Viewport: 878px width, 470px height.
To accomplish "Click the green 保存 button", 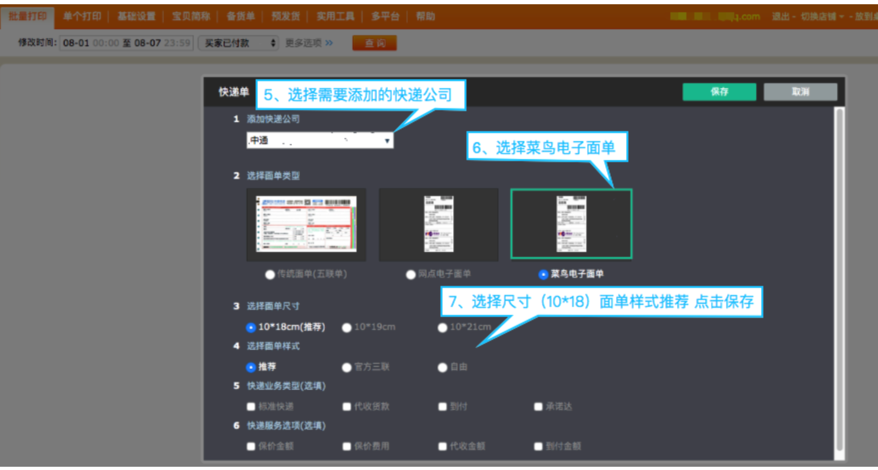I will 719,92.
